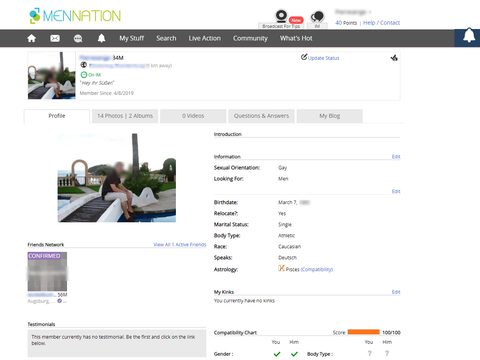
Task: Click the New badge on broadcast icon
Action: (296, 20)
